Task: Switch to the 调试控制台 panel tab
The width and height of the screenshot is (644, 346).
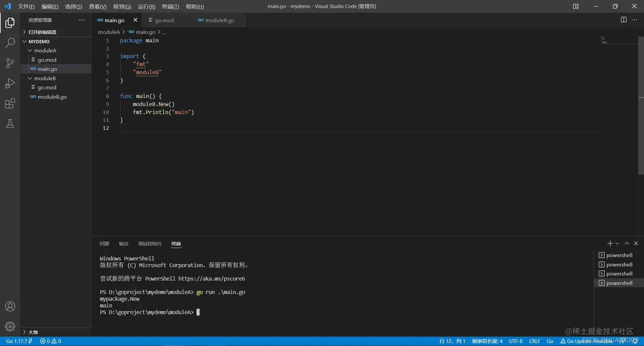Action: (x=150, y=244)
